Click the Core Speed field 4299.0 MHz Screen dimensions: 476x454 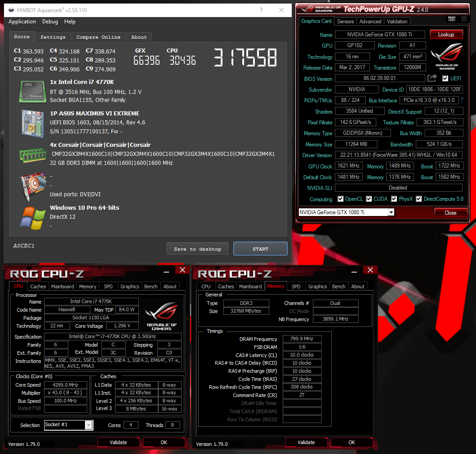(66, 385)
